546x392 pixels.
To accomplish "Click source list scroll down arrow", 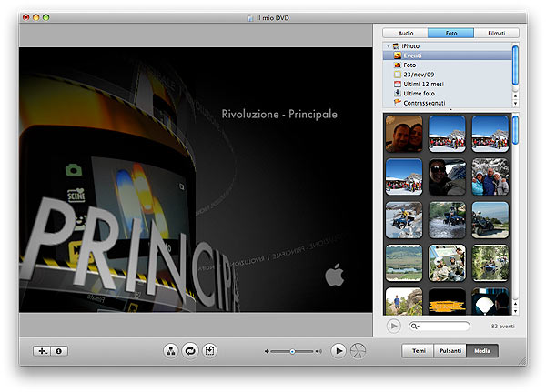I will tap(515, 104).
